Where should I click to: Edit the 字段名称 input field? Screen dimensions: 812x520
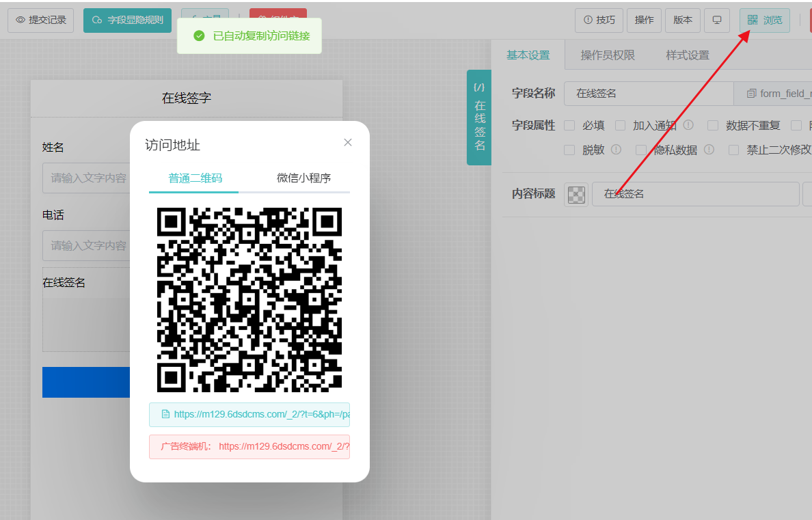pyautogui.click(x=649, y=93)
